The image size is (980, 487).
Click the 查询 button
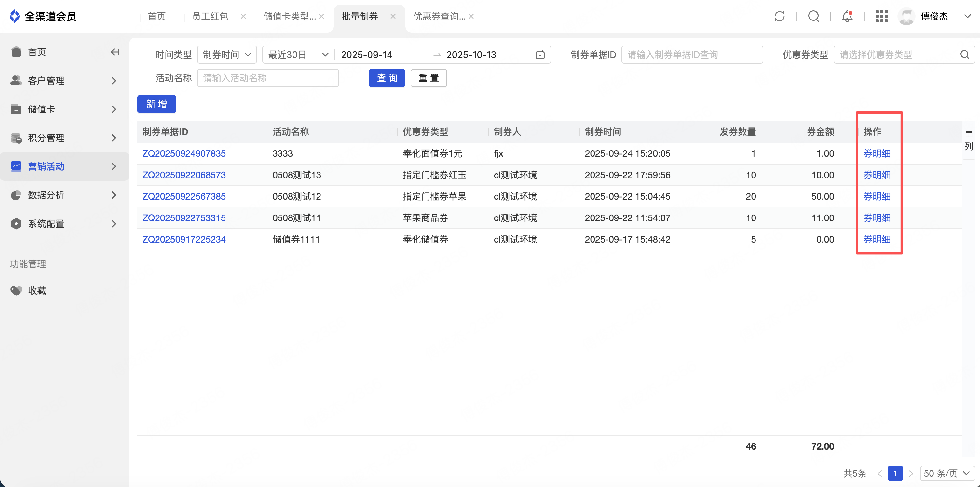[387, 78]
